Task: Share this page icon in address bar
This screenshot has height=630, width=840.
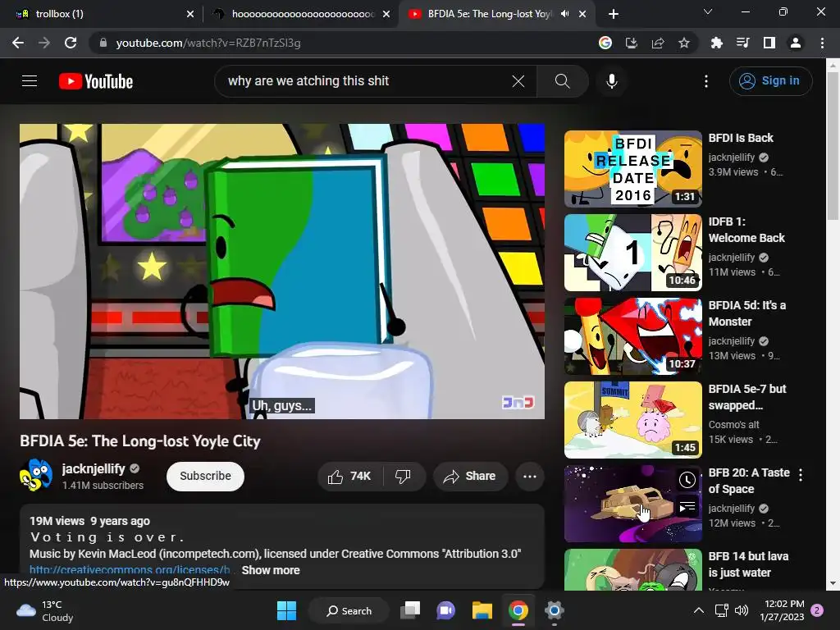Action: coord(658,43)
